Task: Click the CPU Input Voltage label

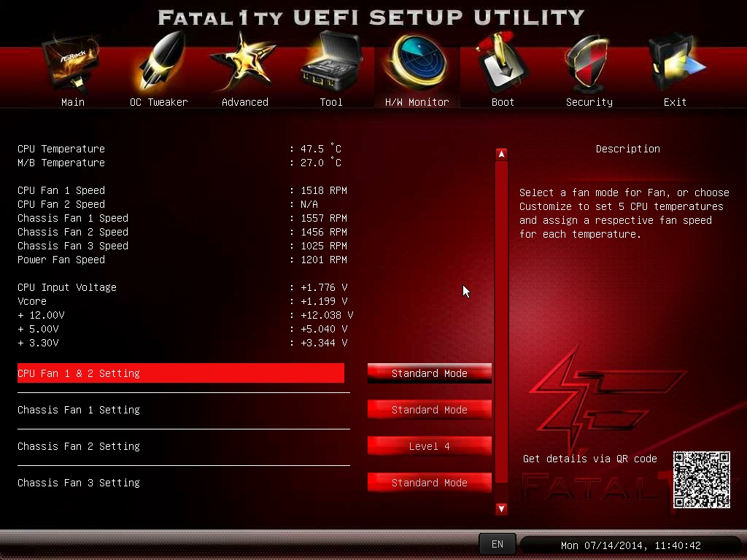Action: pos(66,287)
